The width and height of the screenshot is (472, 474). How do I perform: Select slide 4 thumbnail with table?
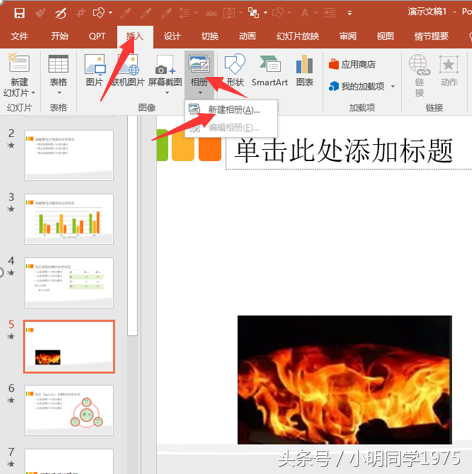[69, 283]
